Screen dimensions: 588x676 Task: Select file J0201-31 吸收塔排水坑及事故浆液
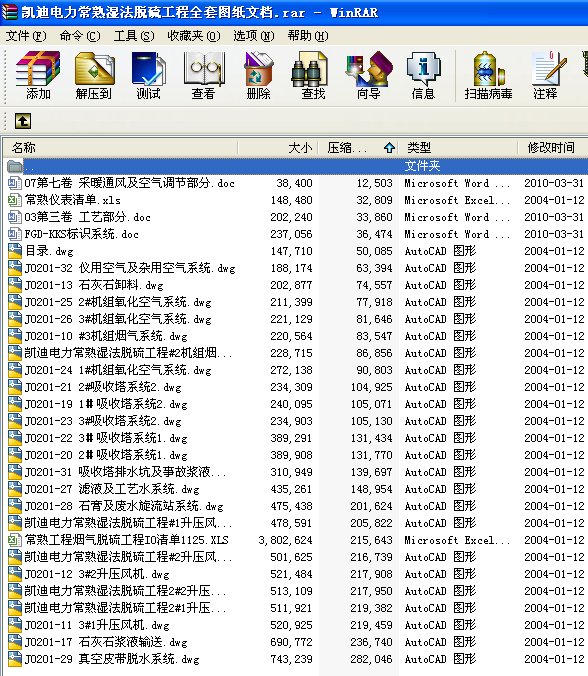(125, 472)
